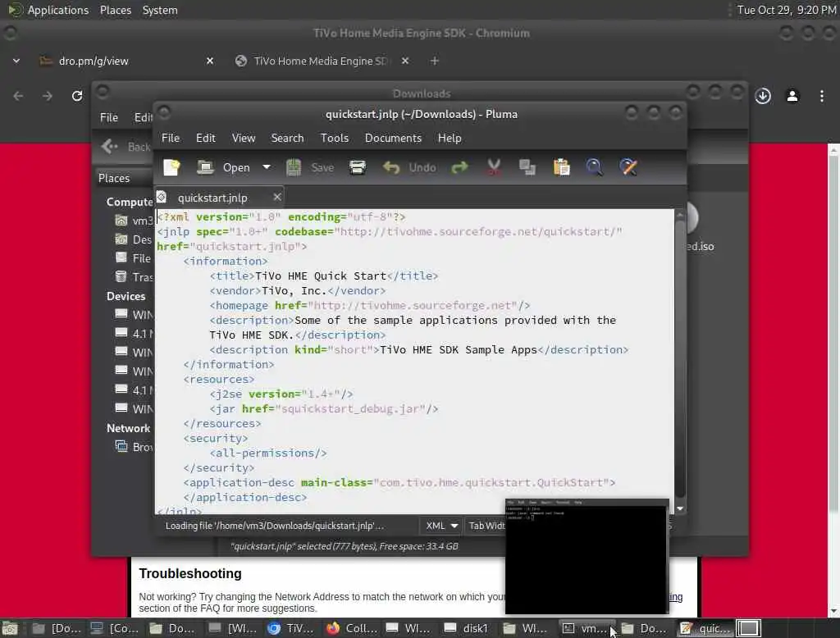
Task: Open Chromium downloads icon
Action: pyautogui.click(x=763, y=96)
